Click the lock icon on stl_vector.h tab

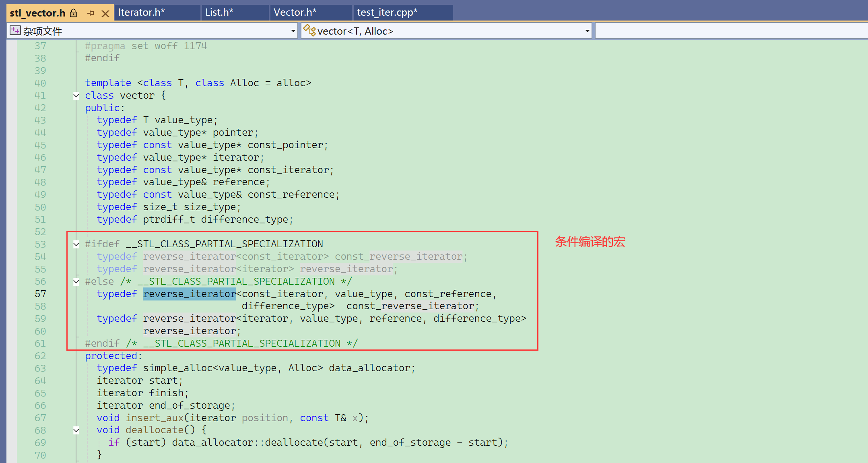[73, 13]
